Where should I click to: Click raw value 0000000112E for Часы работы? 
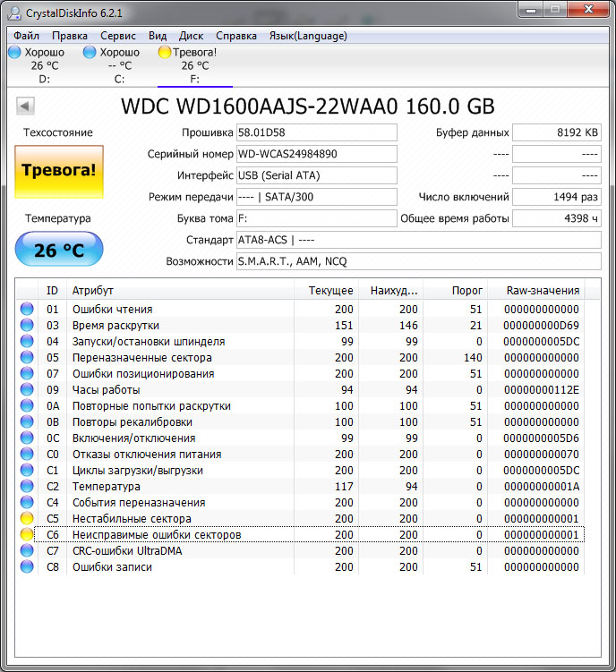[x=542, y=389]
